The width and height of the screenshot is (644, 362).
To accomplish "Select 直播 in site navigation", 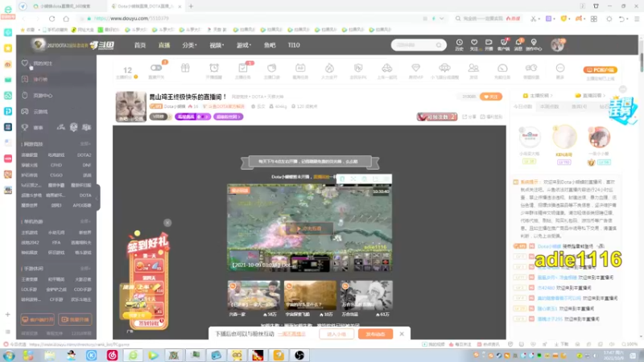I will [164, 45].
